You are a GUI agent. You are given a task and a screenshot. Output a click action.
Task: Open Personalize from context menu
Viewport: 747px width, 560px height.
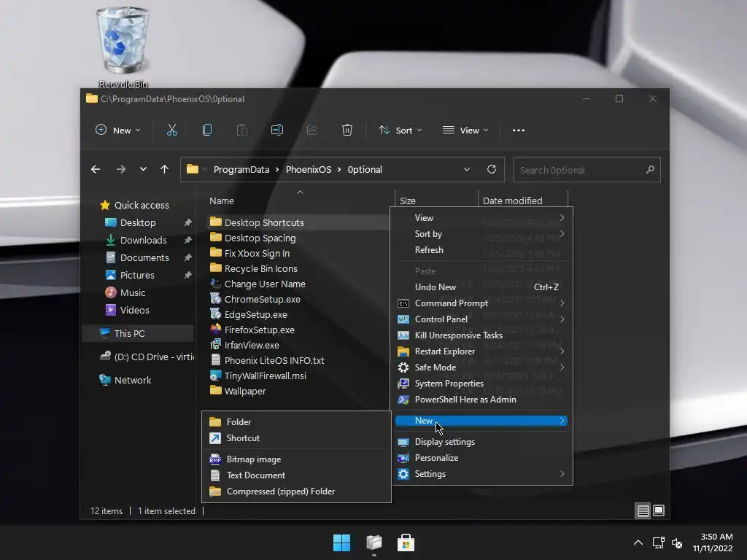pyautogui.click(x=481, y=457)
